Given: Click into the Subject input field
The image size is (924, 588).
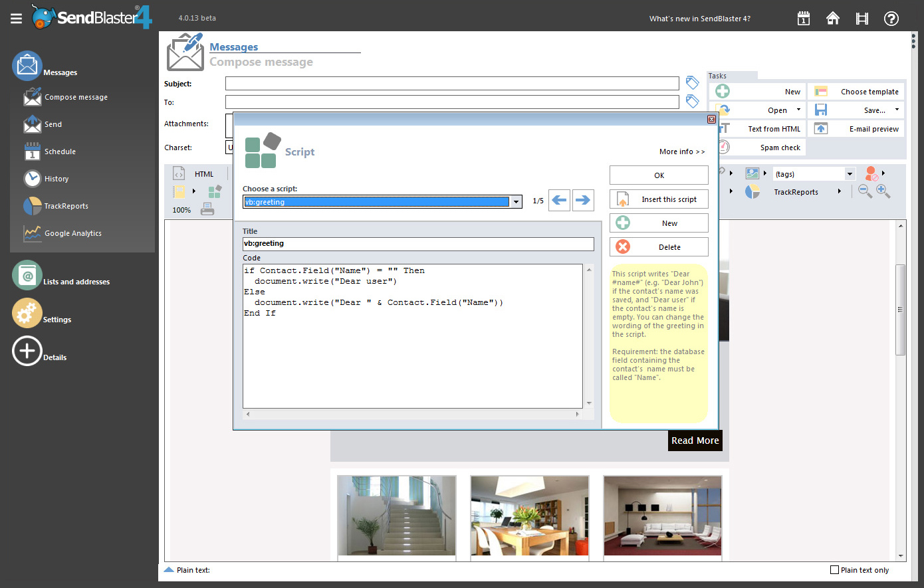Looking at the screenshot, I should click(452, 83).
